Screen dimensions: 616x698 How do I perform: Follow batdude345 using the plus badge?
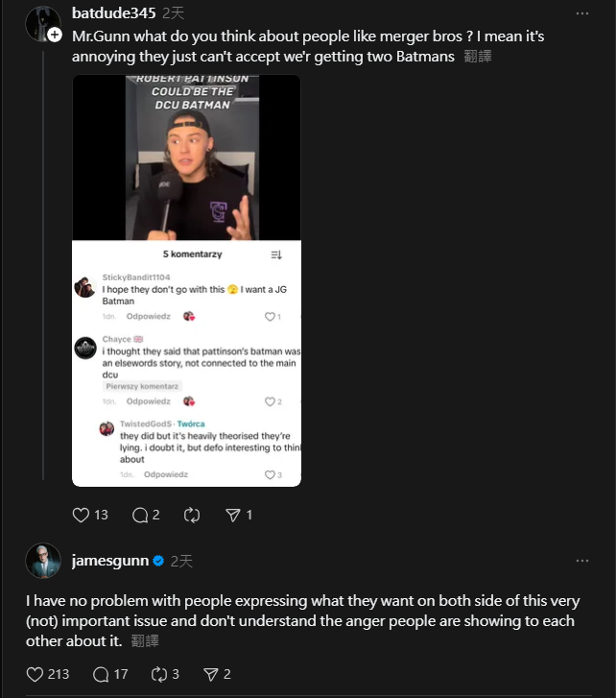point(55,35)
